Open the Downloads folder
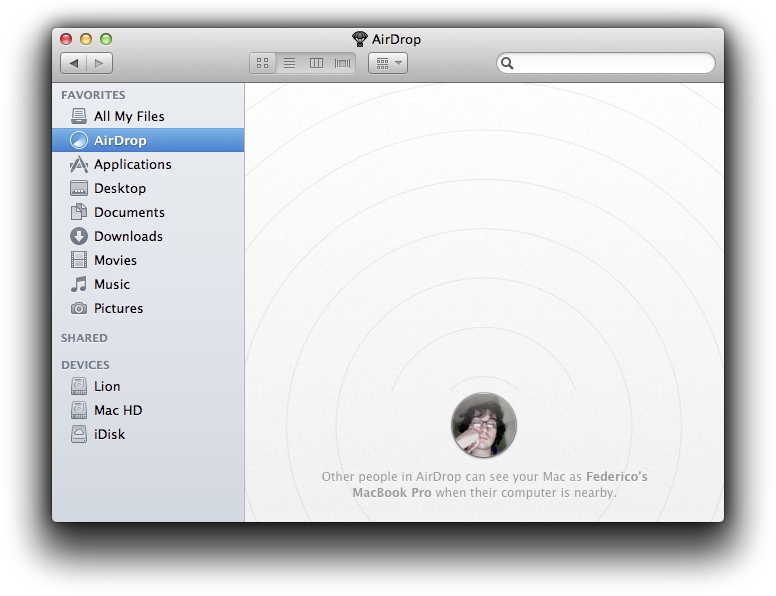The image size is (776, 596). point(148,236)
